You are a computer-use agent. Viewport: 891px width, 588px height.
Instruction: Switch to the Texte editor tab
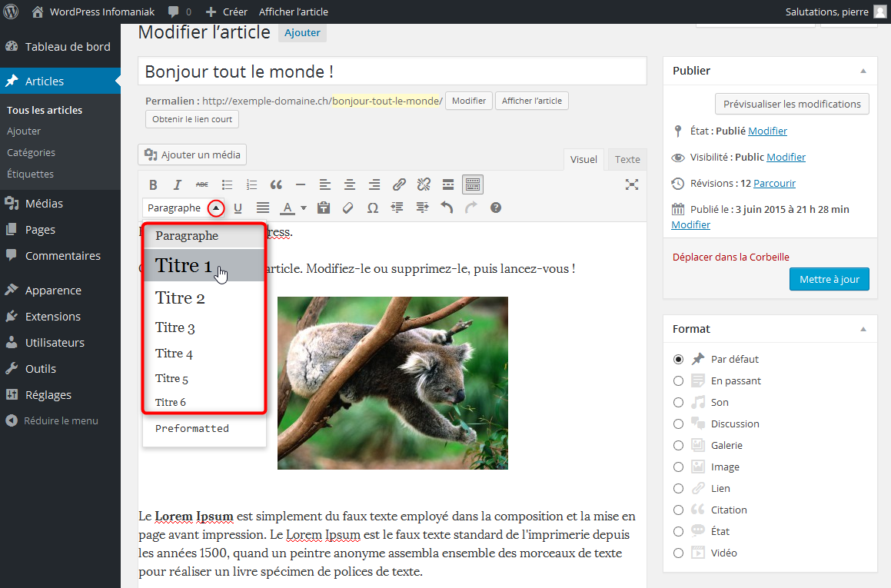click(x=627, y=159)
